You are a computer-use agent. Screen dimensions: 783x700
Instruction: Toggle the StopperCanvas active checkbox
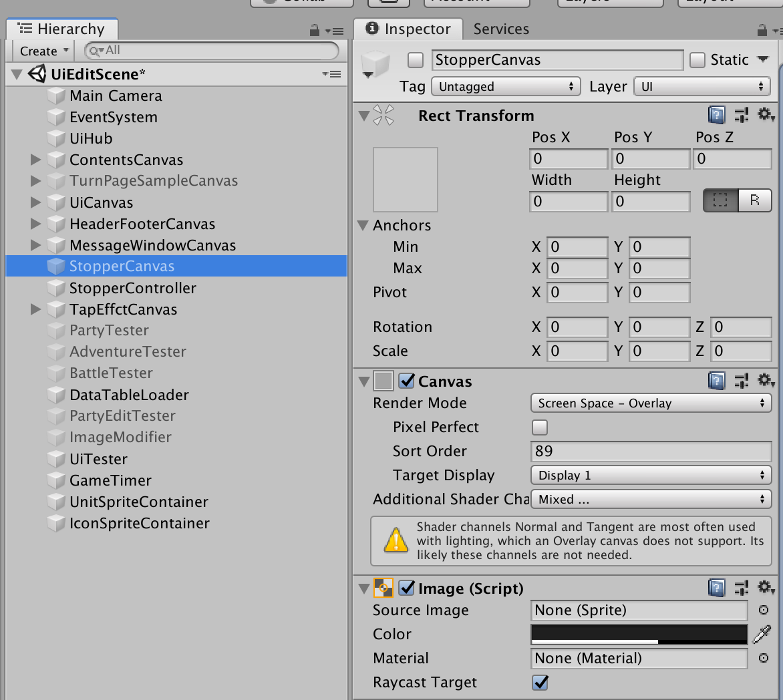[416, 60]
